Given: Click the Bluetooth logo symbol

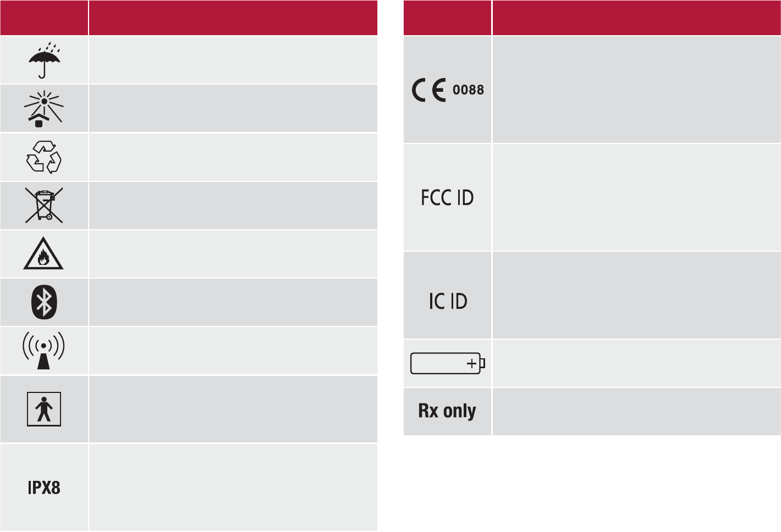Looking at the screenshot, I should [44, 302].
